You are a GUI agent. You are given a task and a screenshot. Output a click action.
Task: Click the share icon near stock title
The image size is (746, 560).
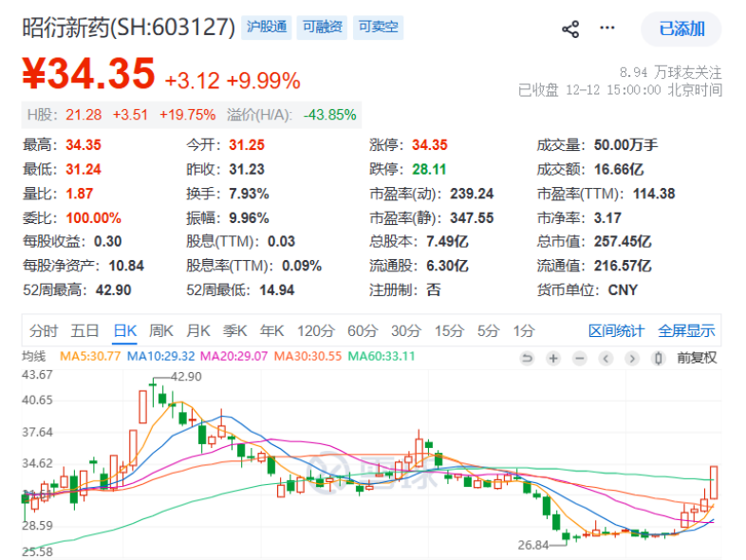pyautogui.click(x=570, y=28)
